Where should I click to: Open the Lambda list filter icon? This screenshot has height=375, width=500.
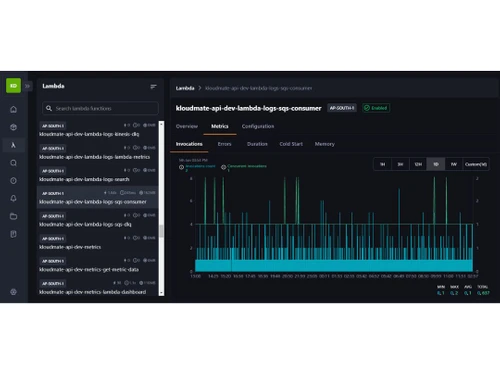153,87
